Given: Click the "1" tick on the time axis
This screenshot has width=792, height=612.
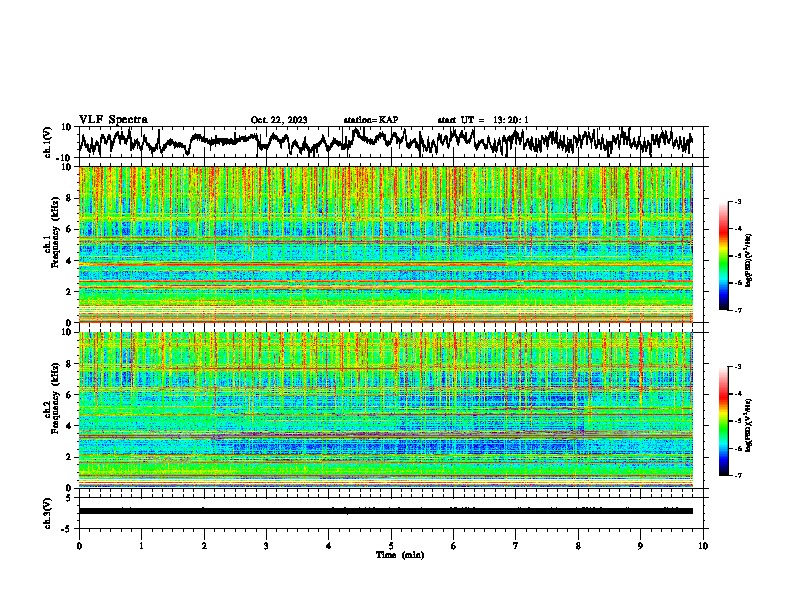Looking at the screenshot, I should pyautogui.click(x=141, y=546).
